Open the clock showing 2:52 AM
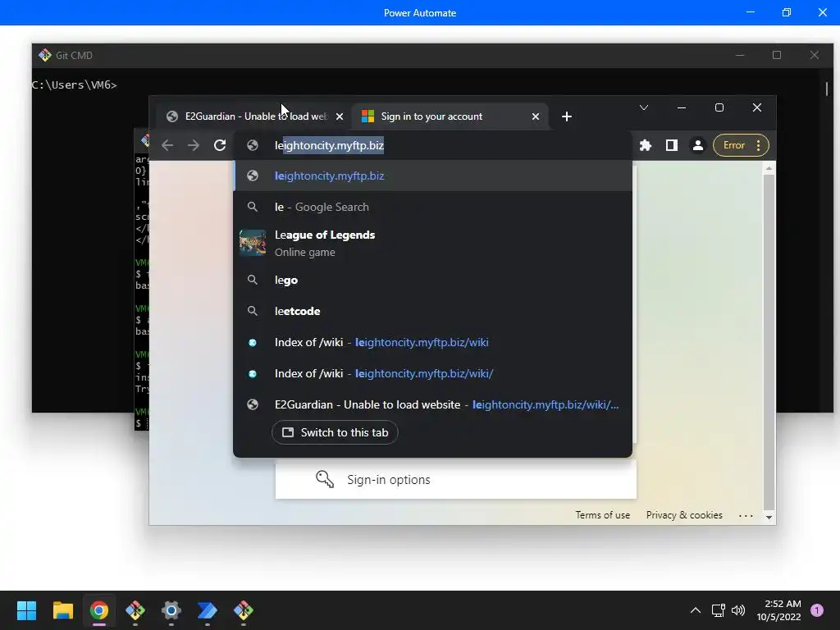The image size is (840, 630). 779,610
